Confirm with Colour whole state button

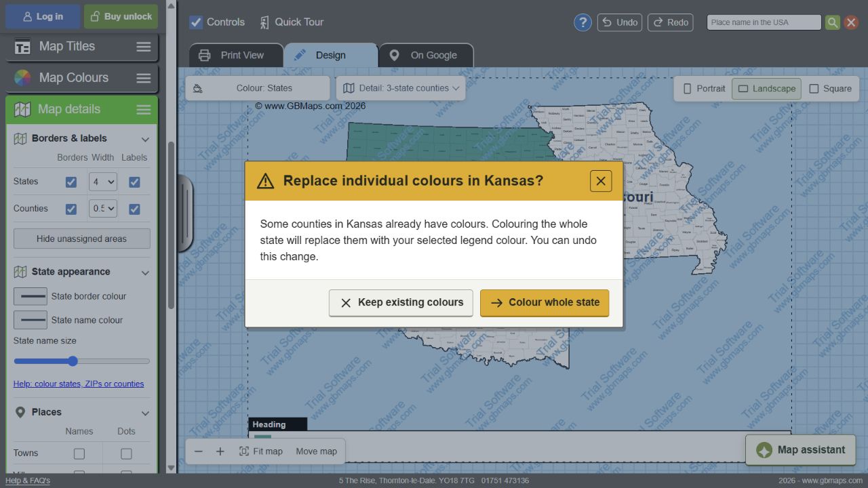click(x=545, y=303)
